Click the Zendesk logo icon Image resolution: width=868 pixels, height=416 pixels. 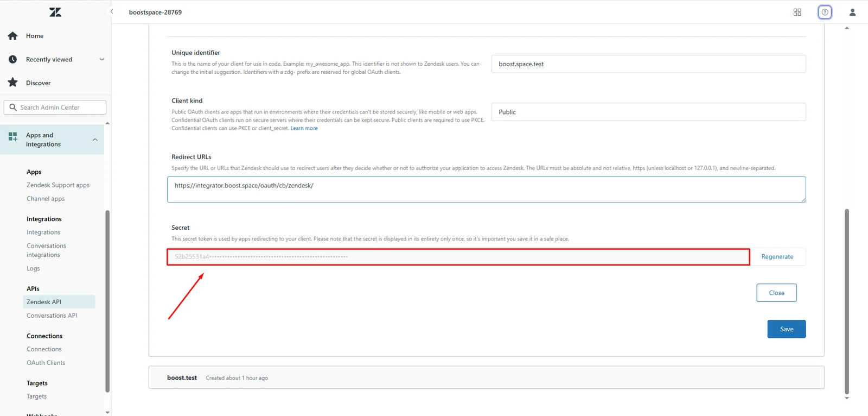click(x=55, y=12)
